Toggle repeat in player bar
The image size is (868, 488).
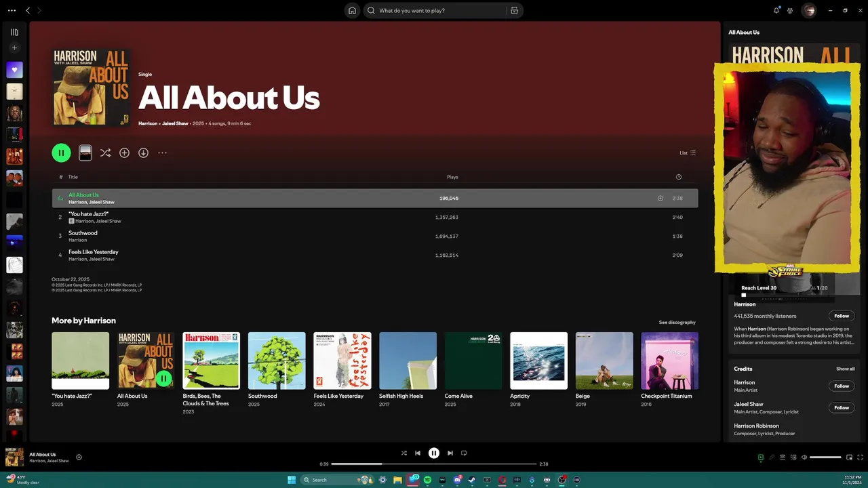pyautogui.click(x=464, y=453)
